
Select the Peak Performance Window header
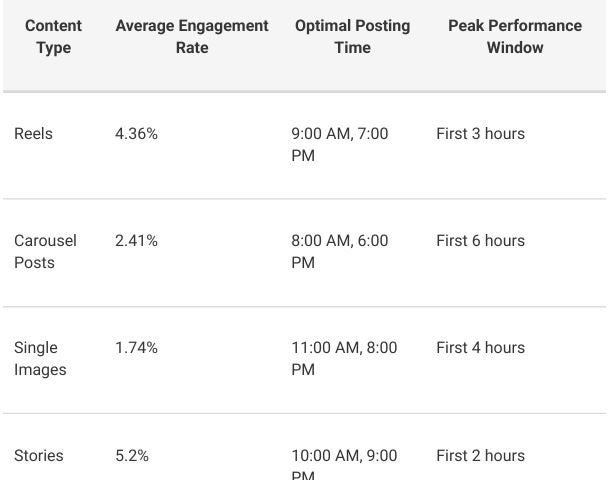coord(514,36)
